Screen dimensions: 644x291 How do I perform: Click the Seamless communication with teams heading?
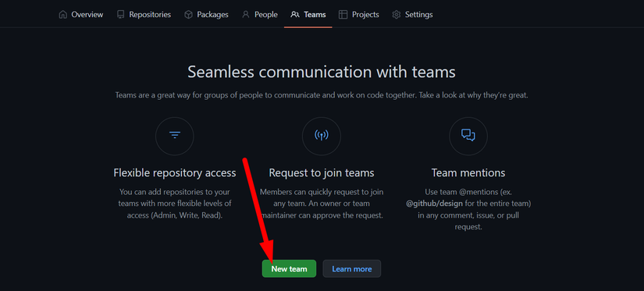click(322, 72)
